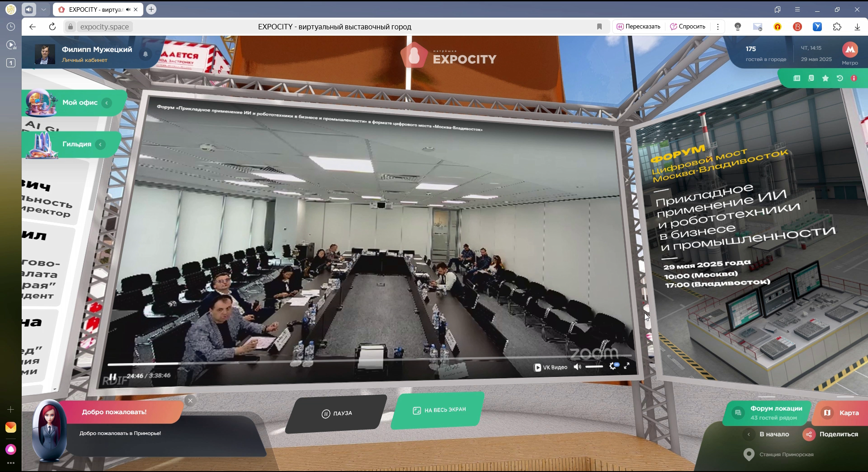Open visit history clock icon in green toolbar
The image size is (868, 472).
[840, 78]
